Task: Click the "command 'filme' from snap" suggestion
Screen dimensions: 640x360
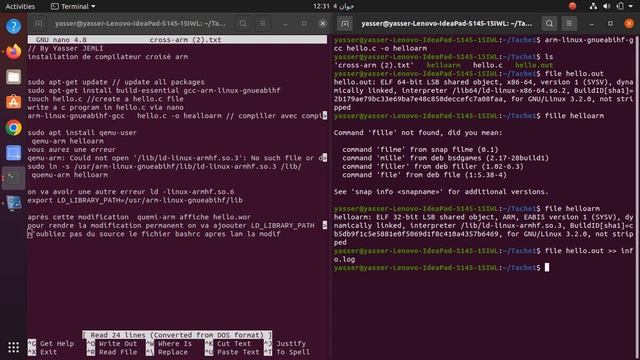Action: [420, 150]
